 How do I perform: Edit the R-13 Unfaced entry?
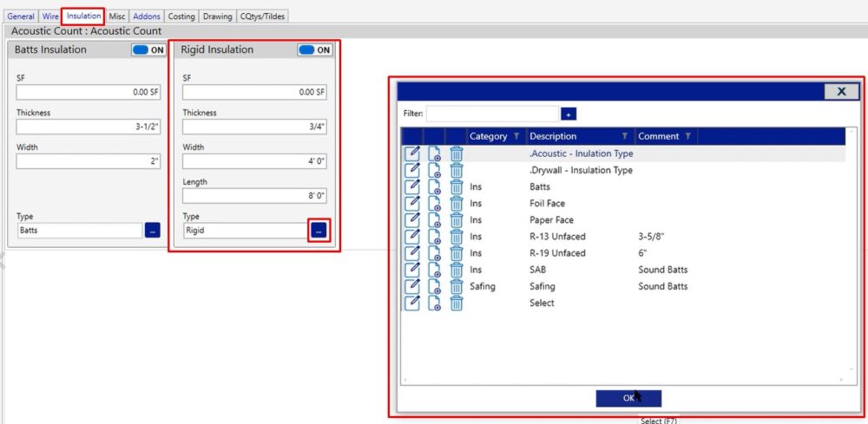pyautogui.click(x=413, y=237)
